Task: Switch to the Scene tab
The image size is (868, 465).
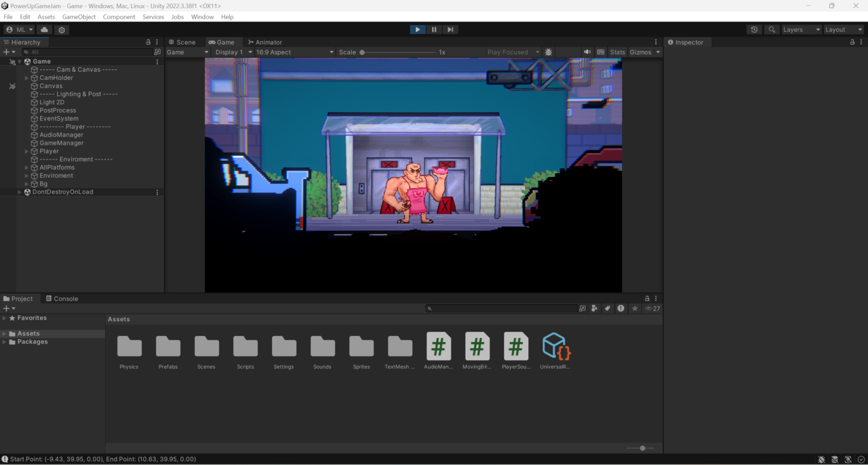Action: click(x=182, y=42)
